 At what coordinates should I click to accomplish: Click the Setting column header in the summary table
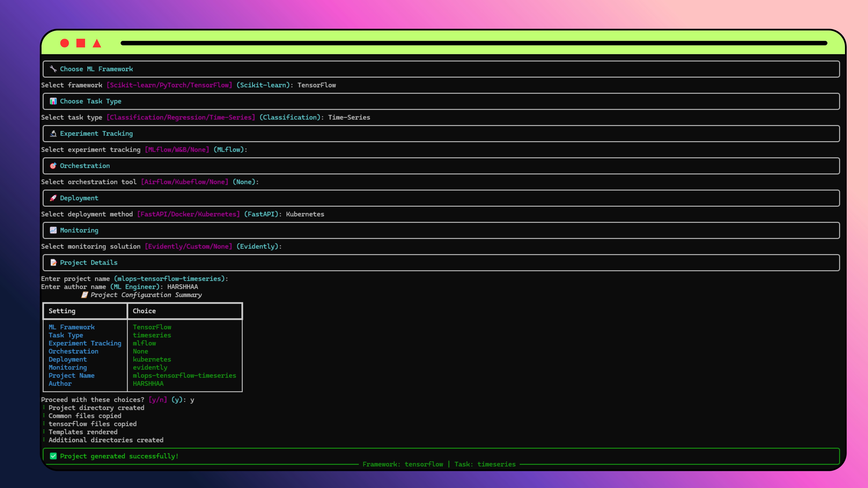[62, 311]
